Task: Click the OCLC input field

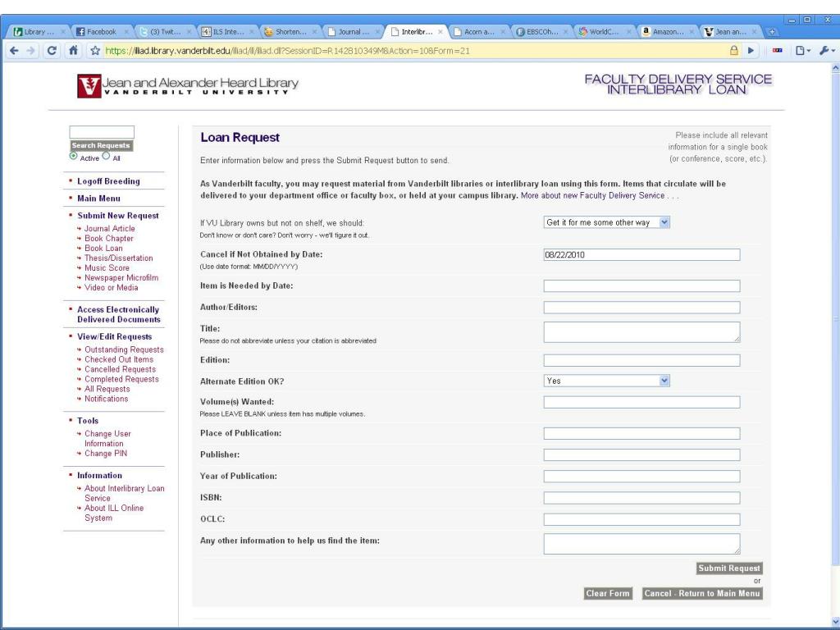Action: tap(641, 519)
